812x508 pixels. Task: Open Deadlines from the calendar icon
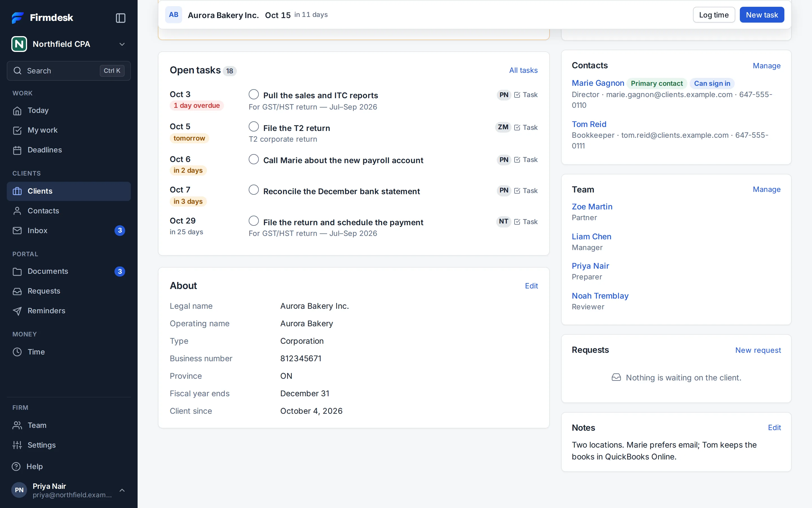click(17, 150)
